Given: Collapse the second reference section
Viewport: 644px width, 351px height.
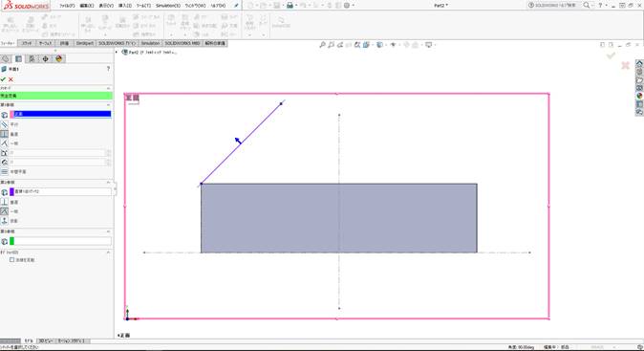Looking at the screenshot, I should [x=108, y=182].
